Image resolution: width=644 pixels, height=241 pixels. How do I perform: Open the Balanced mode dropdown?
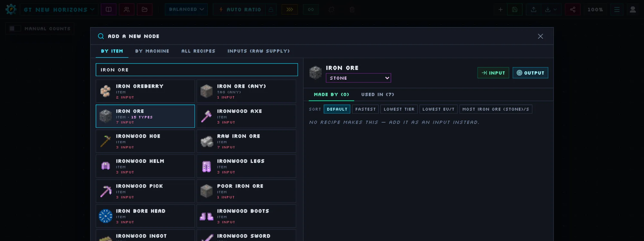click(x=186, y=9)
